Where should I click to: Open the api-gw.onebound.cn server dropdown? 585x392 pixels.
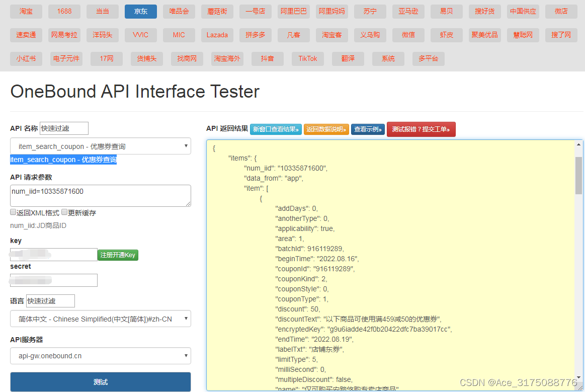click(101, 356)
